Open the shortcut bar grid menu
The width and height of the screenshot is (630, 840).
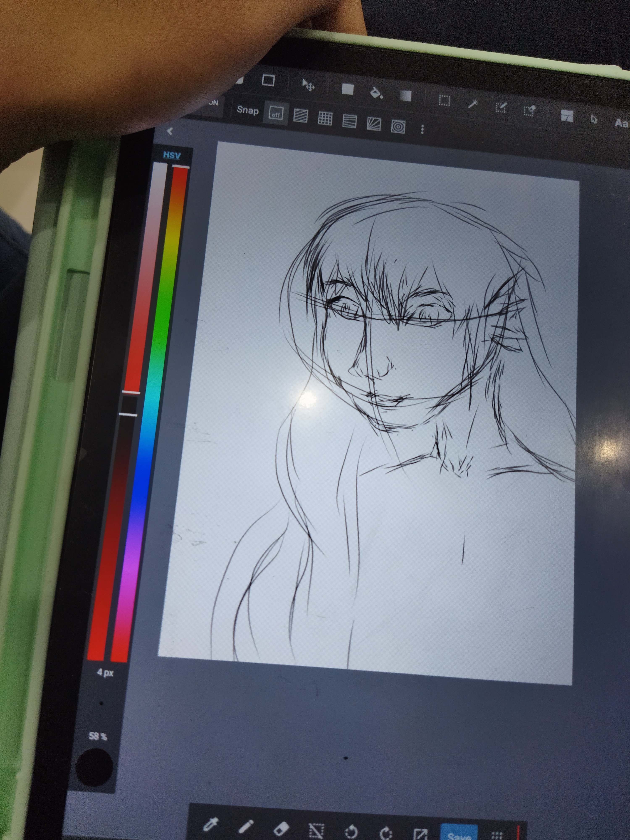point(497,836)
